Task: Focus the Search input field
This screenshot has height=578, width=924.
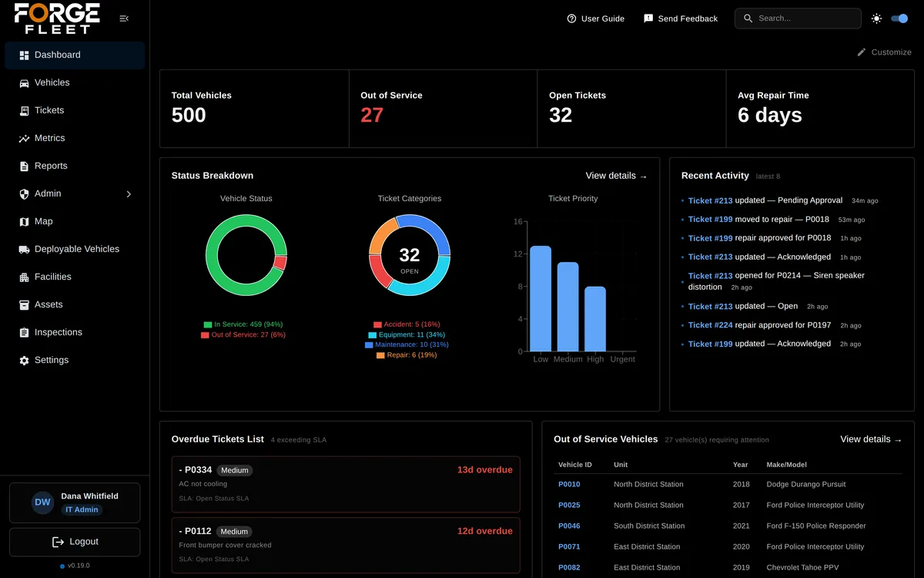Action: (798, 18)
